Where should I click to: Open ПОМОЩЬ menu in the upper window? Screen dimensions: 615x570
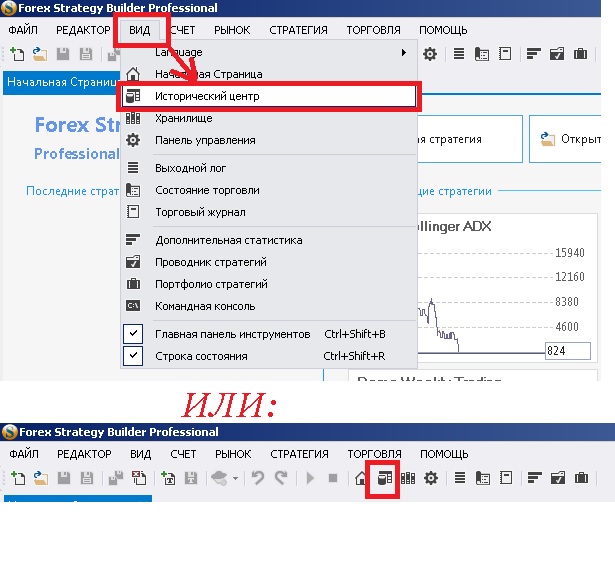tap(443, 30)
